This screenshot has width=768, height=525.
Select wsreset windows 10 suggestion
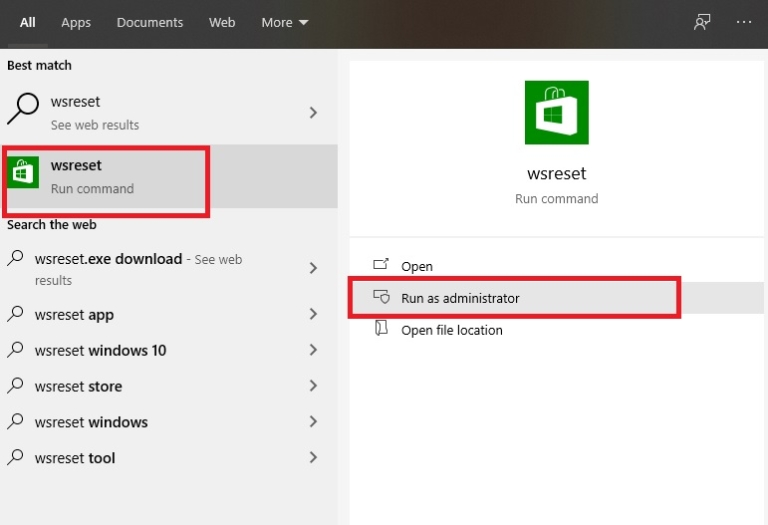(100, 350)
